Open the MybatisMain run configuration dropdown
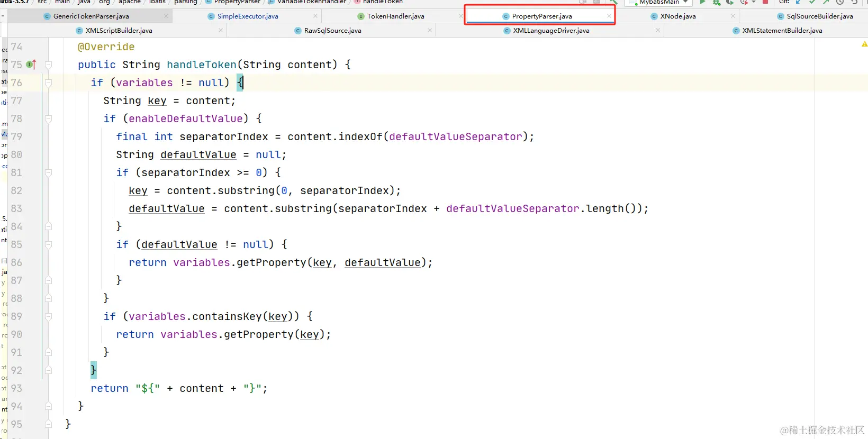 [x=659, y=2]
